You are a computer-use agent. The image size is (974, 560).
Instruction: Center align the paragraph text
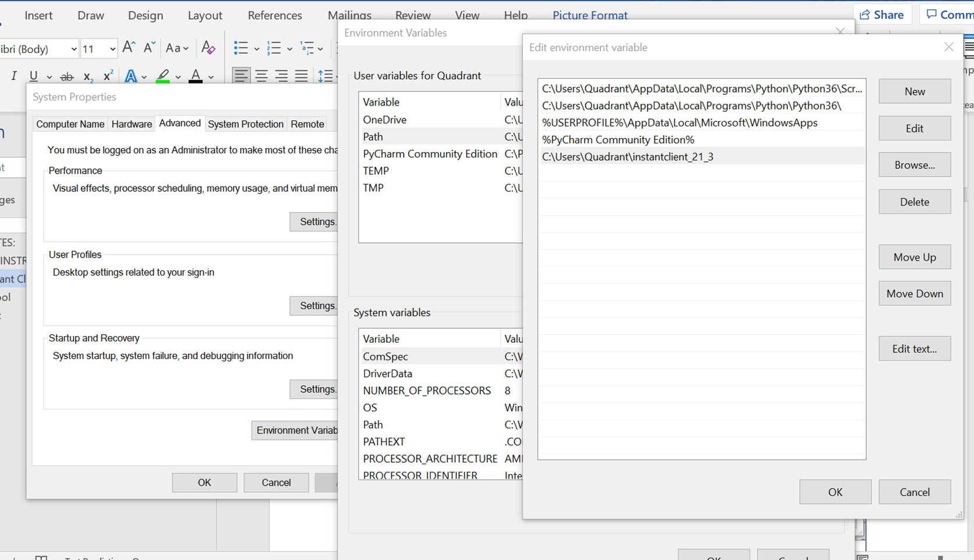click(261, 76)
